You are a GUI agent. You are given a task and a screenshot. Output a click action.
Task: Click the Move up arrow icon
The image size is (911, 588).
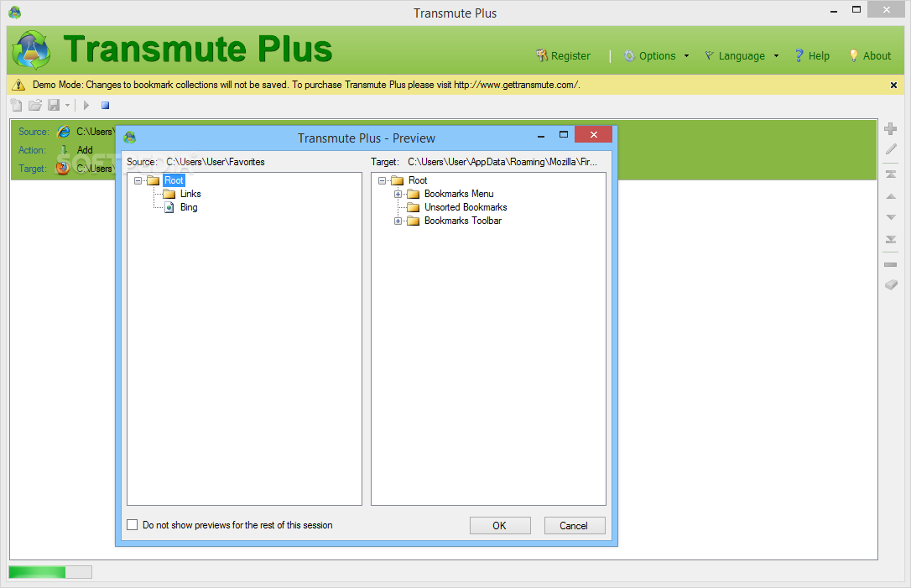pyautogui.click(x=891, y=196)
